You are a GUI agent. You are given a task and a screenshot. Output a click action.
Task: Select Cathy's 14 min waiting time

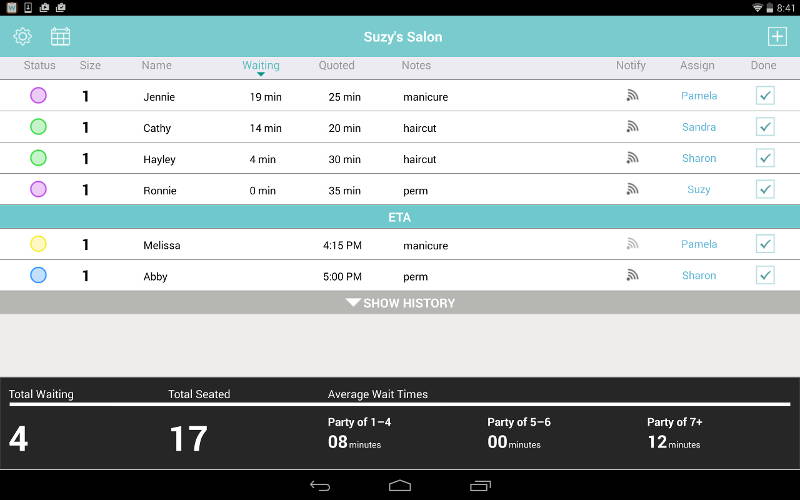265,128
